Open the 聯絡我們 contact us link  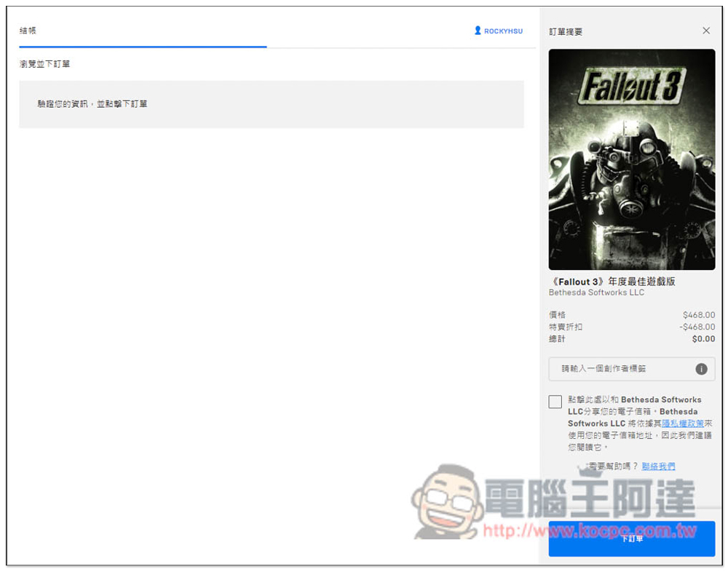click(x=658, y=466)
